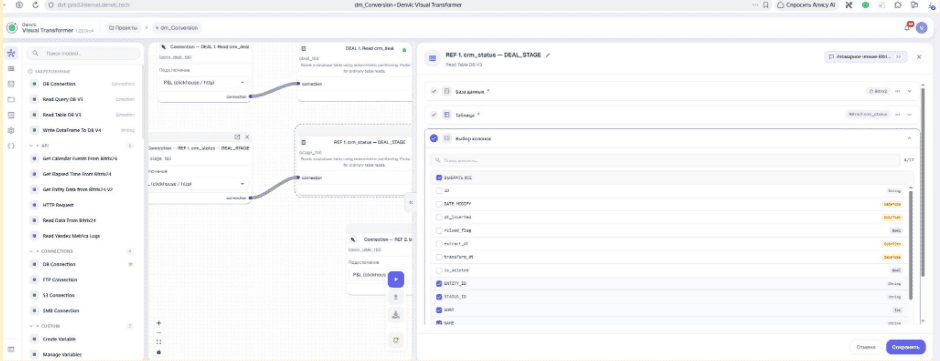Uncheck the STATUS_ID column checkbox

[x=439, y=297]
